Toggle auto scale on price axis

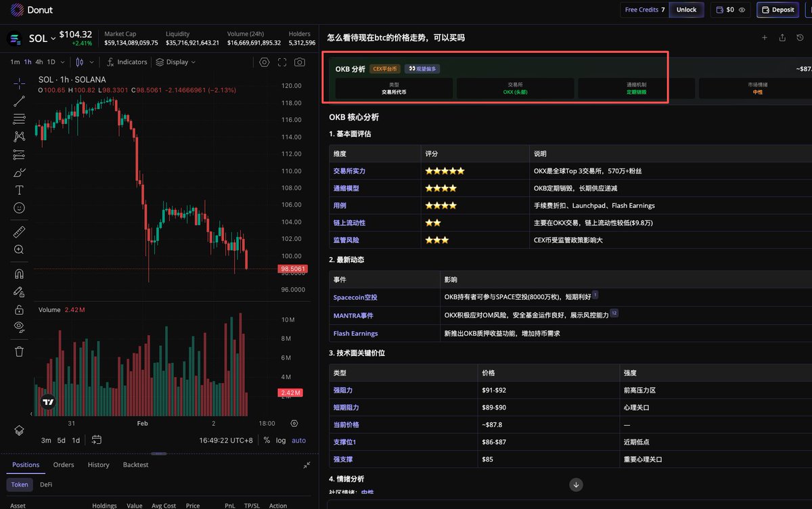[298, 440]
